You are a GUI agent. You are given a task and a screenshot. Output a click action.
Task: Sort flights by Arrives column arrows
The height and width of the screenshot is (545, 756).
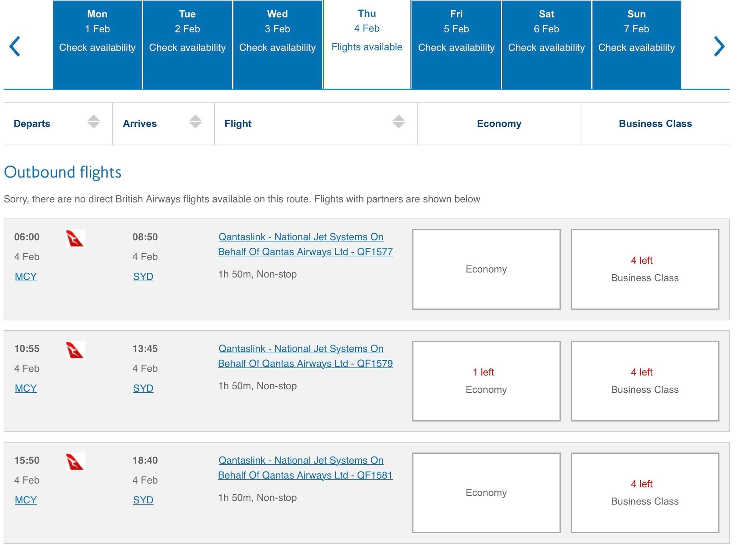[195, 122]
